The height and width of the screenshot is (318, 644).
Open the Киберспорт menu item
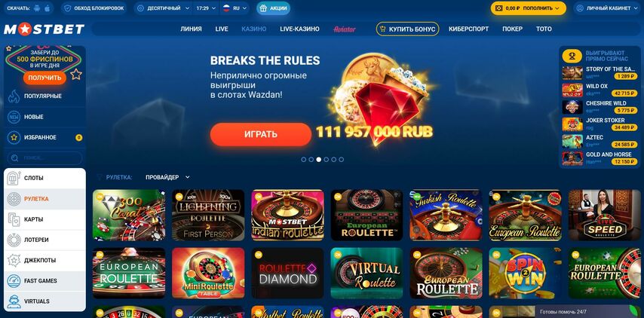[468, 29]
